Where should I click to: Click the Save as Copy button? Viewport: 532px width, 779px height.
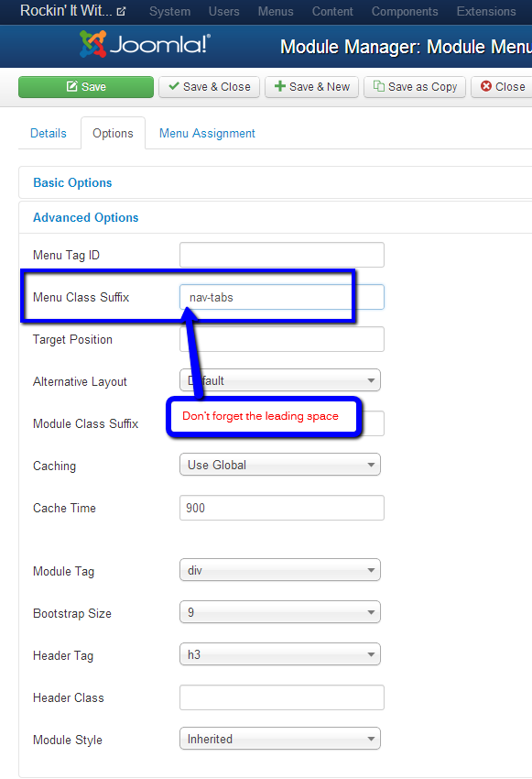click(415, 87)
